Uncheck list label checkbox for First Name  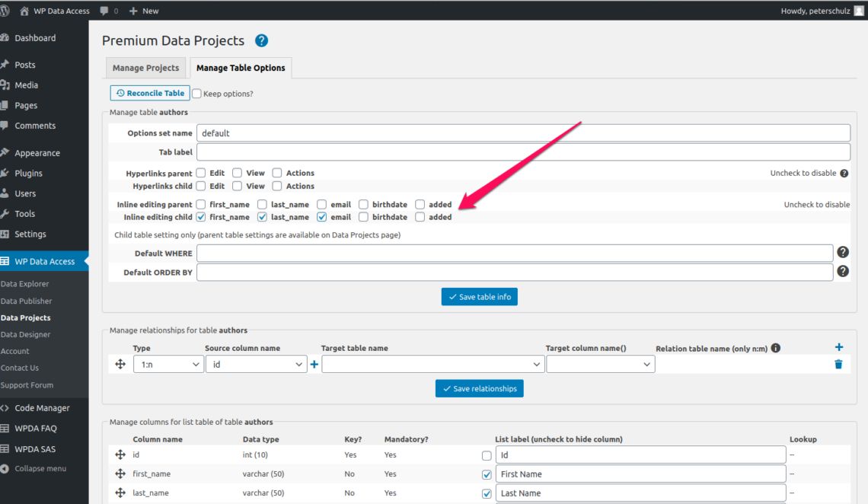click(486, 474)
